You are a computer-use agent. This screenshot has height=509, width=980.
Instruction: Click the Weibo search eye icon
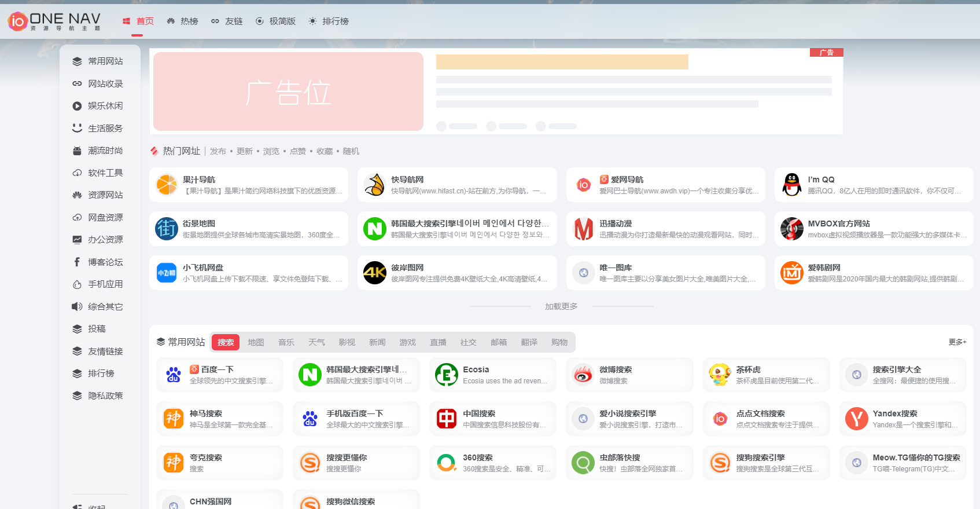pos(583,375)
